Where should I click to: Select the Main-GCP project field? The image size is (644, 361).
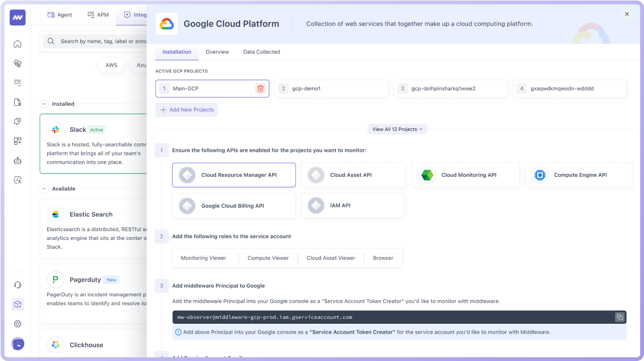click(212, 88)
